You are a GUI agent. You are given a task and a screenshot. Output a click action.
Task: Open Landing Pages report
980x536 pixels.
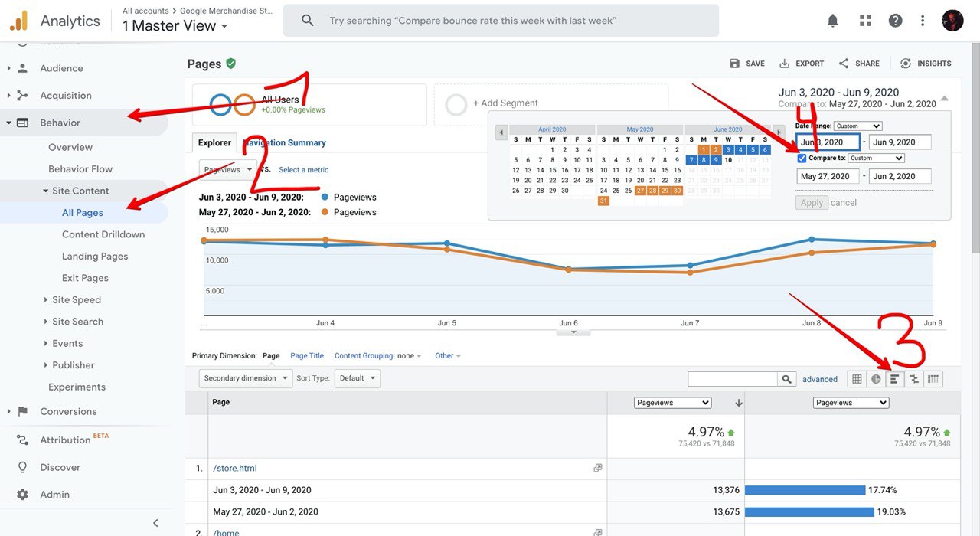[x=95, y=257]
